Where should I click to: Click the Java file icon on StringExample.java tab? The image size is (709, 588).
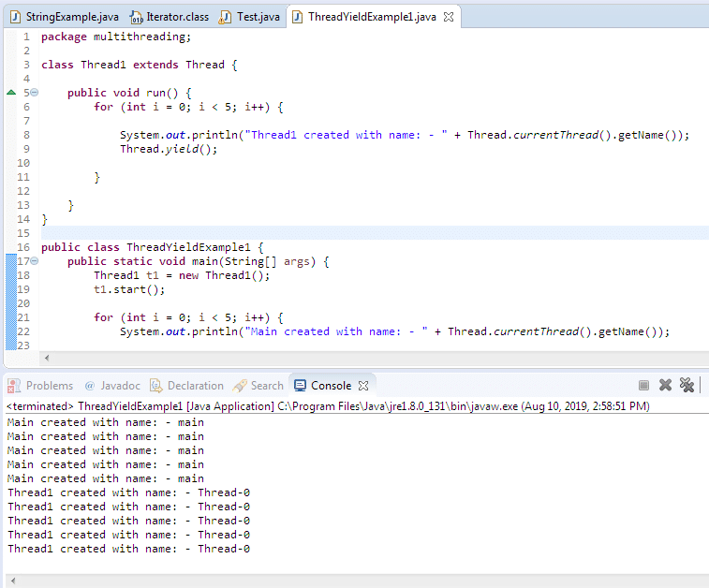(15, 17)
